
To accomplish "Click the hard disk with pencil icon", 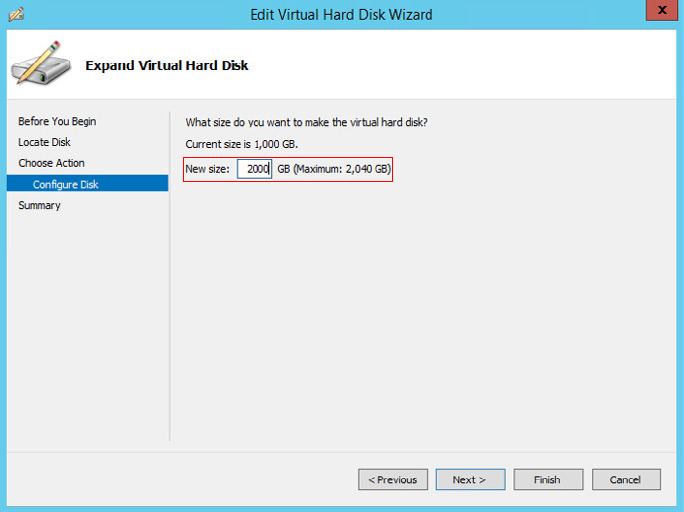I will 41,63.
